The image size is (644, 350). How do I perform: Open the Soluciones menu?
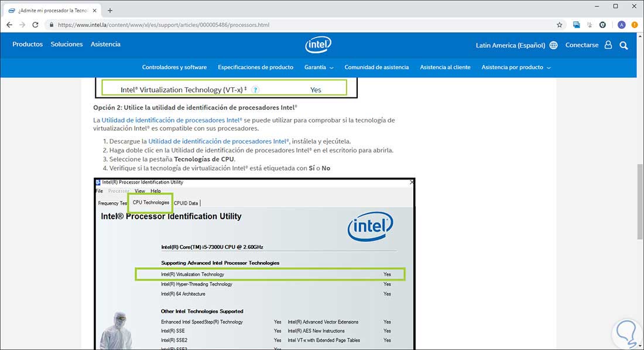click(x=67, y=44)
